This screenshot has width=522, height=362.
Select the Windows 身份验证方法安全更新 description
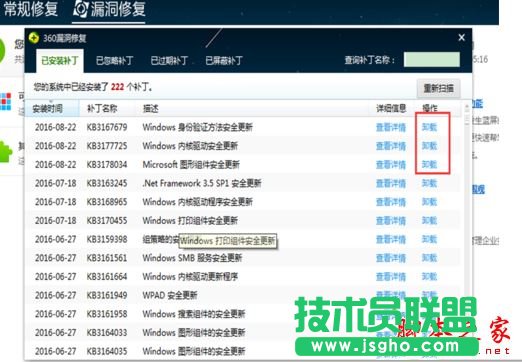[198, 127]
